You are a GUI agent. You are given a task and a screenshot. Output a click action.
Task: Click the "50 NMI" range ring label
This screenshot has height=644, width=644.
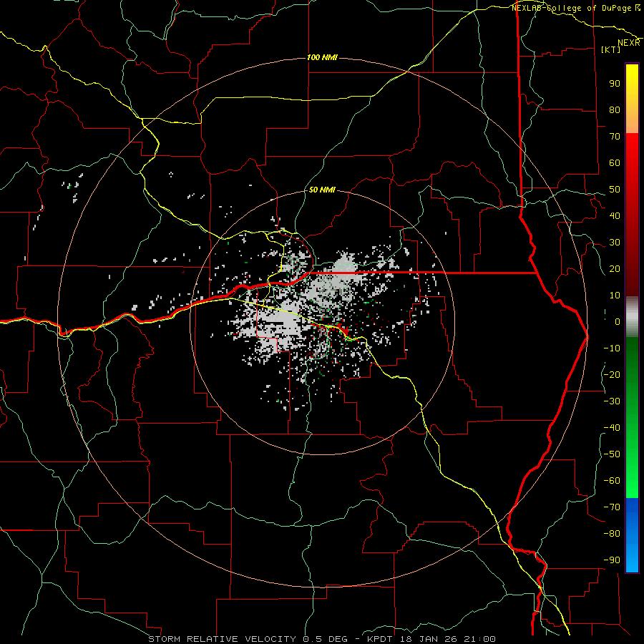pyautogui.click(x=322, y=190)
